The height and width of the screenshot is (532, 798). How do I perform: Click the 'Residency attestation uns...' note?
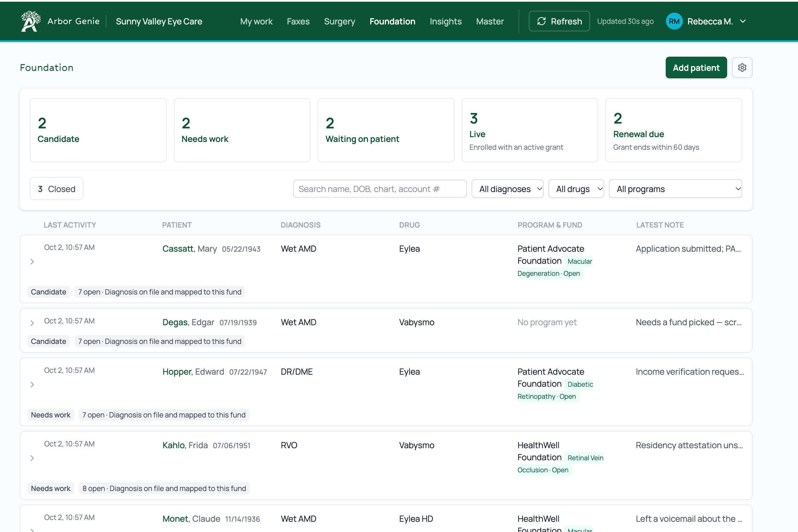point(689,445)
